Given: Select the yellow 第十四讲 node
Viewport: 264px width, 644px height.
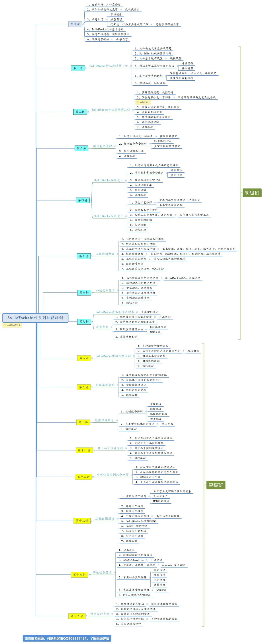Looking at the screenshot, I should pos(79,574).
